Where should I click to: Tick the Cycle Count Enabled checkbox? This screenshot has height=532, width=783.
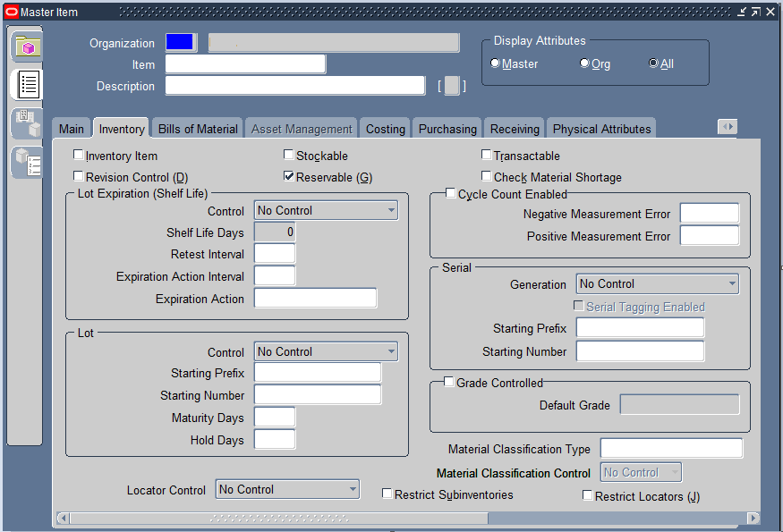[450, 193]
